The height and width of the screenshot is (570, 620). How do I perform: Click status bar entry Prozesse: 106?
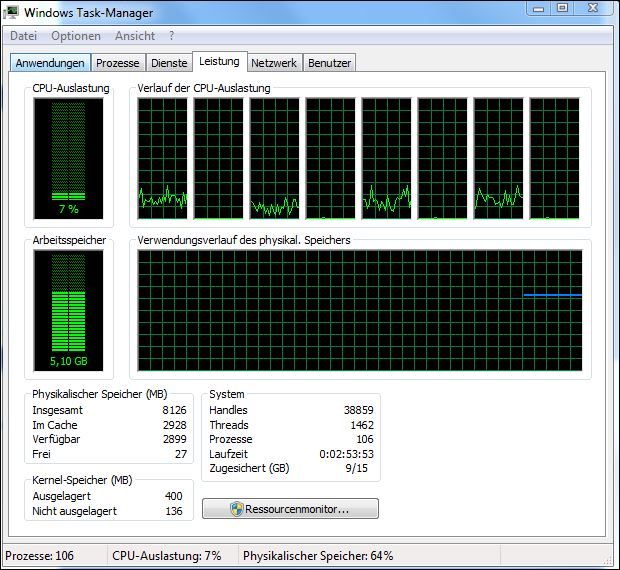(40, 556)
